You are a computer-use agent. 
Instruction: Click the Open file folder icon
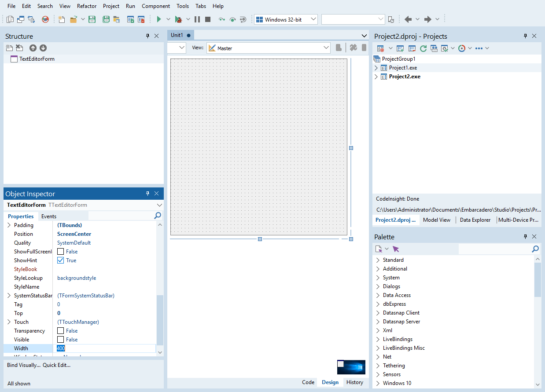click(73, 19)
